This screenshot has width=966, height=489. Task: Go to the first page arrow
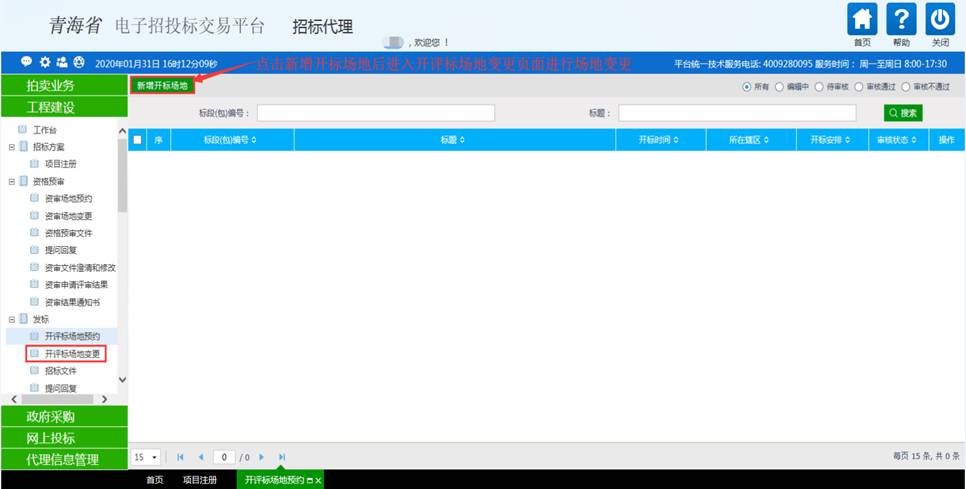[181, 457]
